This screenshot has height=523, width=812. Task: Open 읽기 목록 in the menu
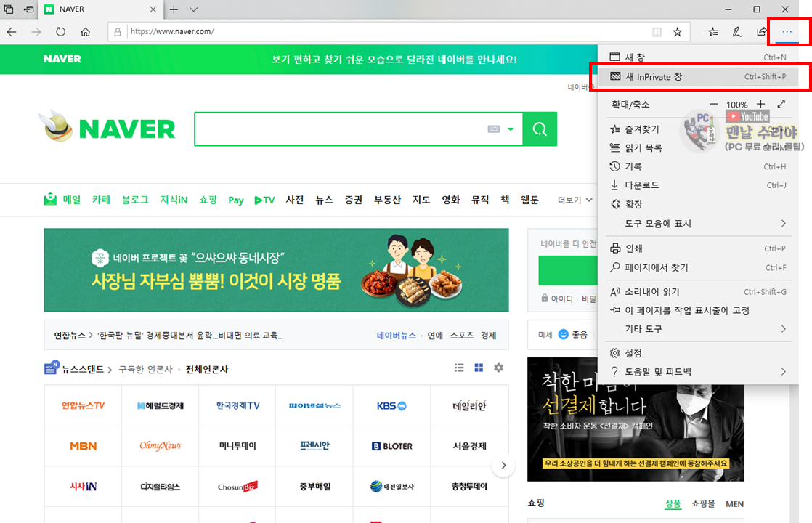tap(698, 147)
